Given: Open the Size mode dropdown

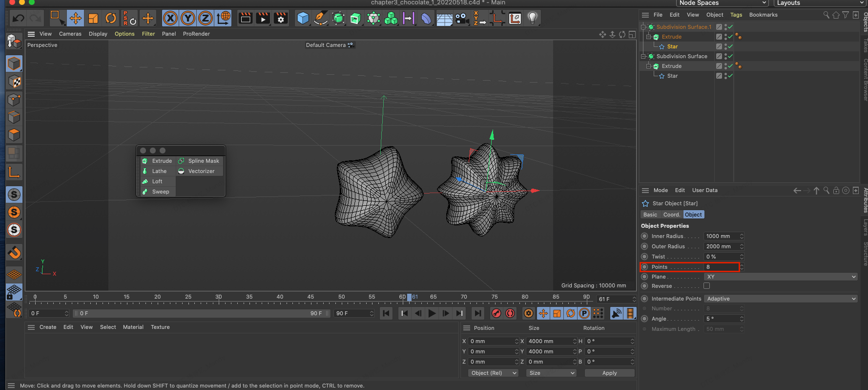Looking at the screenshot, I should pos(552,373).
